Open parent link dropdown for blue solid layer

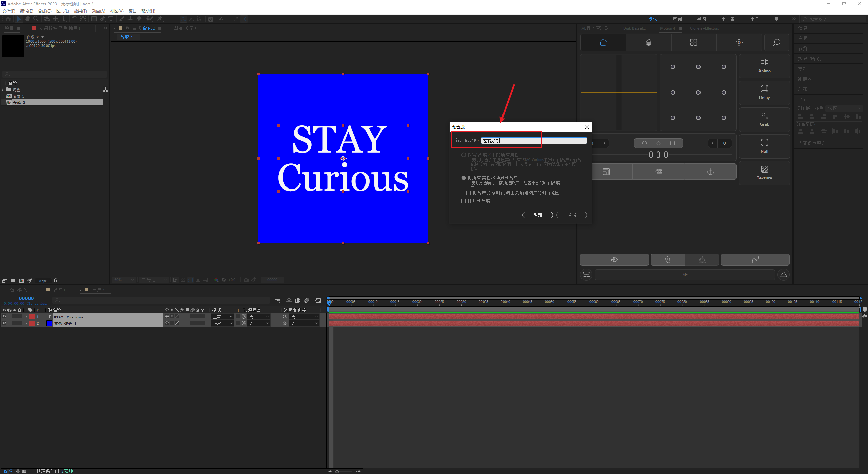tap(304, 323)
